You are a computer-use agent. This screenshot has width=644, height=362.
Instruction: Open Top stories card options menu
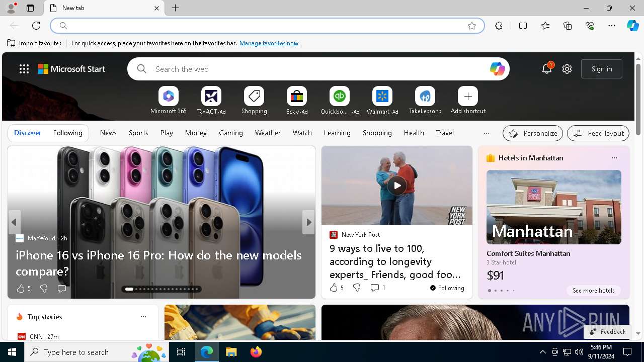click(x=143, y=317)
